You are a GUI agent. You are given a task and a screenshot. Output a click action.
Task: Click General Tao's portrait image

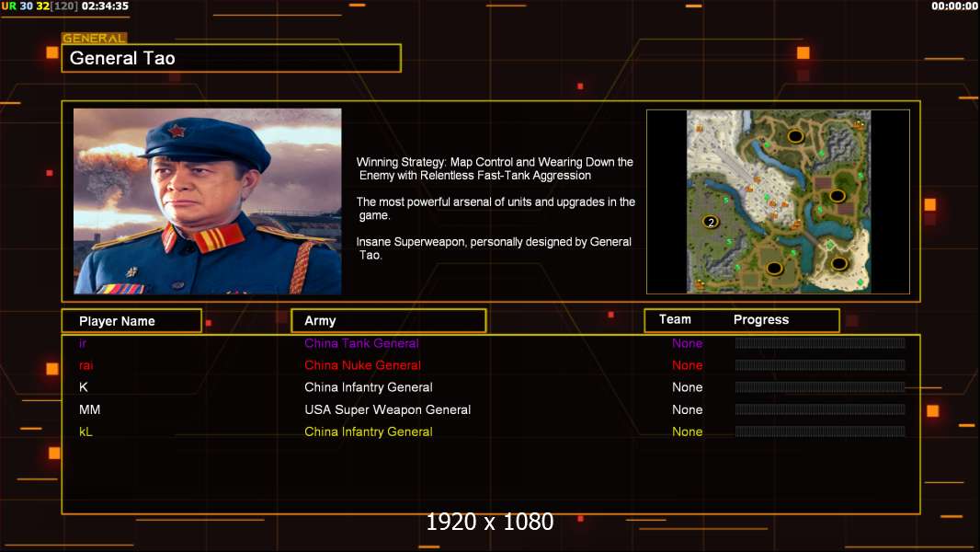208,201
